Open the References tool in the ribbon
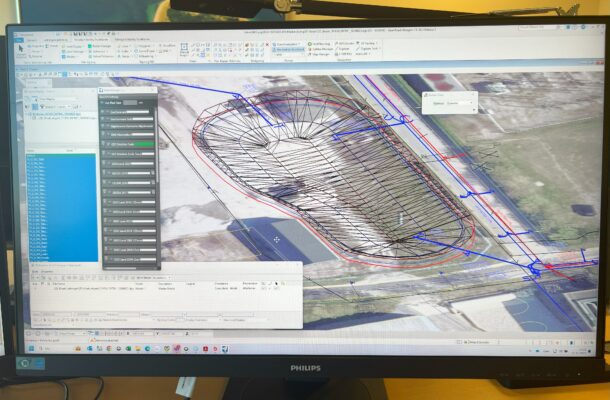610x400 pixels. point(100,51)
